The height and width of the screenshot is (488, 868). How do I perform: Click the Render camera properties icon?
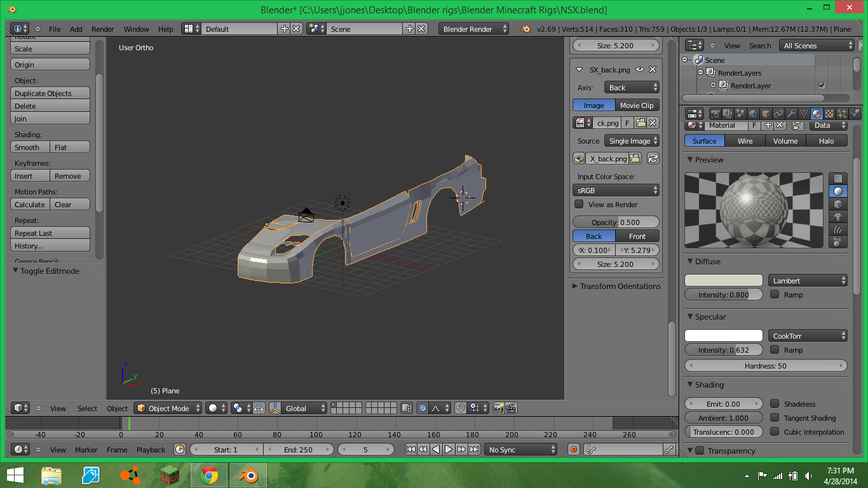[715, 114]
